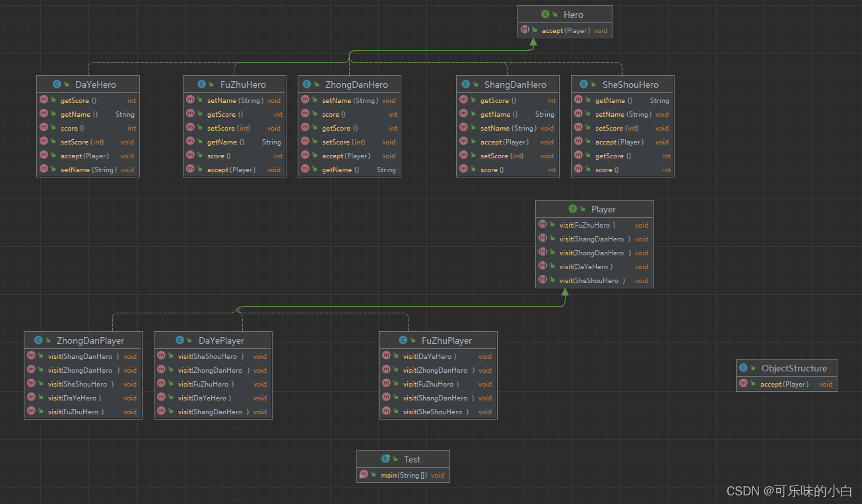The image size is (862, 504).
Task: Click visit(ShangDanHero) in DaYePlayer
Action: 213,412
